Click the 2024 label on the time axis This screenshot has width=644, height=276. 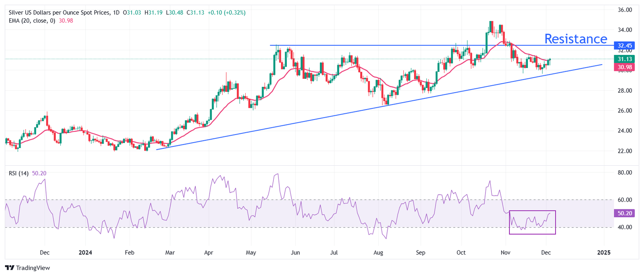coord(85,253)
